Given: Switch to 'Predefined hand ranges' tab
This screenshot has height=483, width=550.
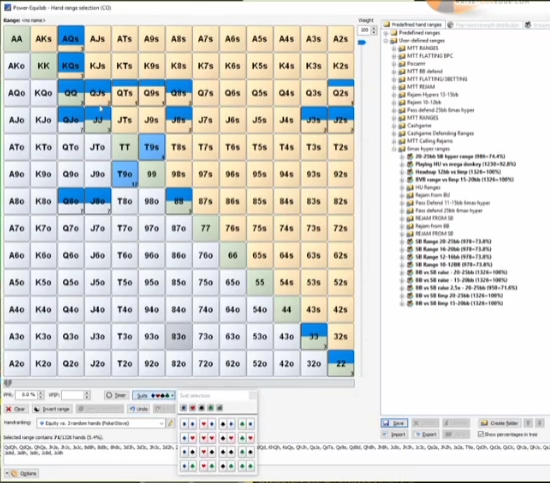Looking at the screenshot, I should click(413, 25).
